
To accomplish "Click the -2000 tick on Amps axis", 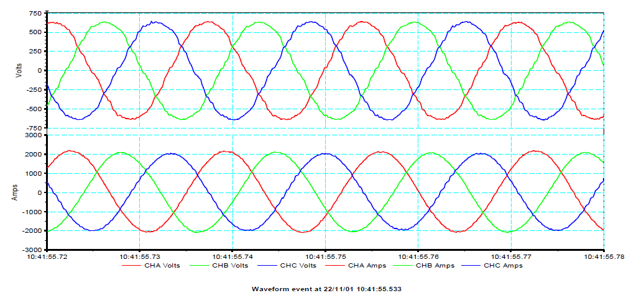I will click(34, 231).
